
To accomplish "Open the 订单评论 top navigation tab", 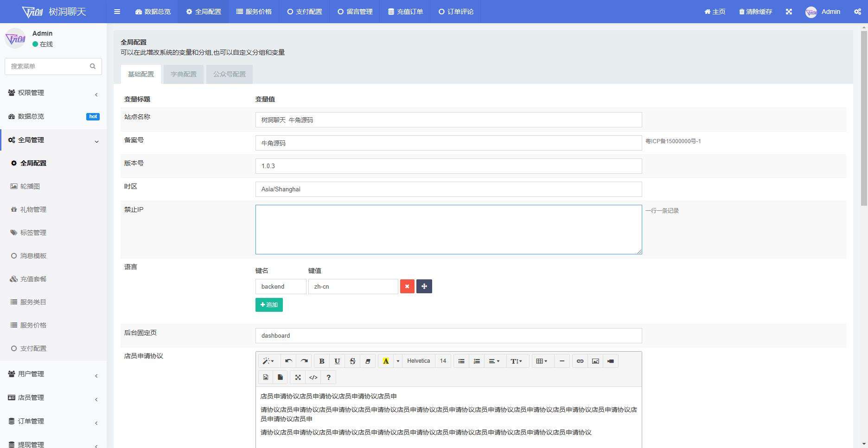I will pyautogui.click(x=456, y=12).
